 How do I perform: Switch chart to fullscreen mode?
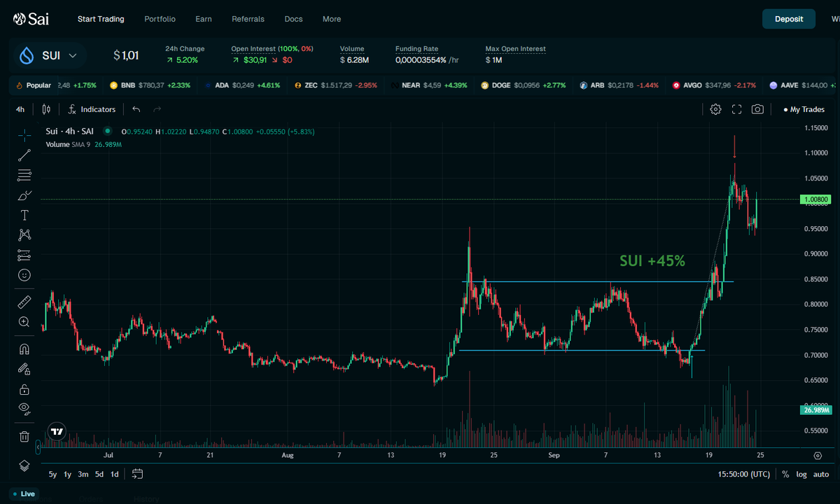pyautogui.click(x=736, y=109)
